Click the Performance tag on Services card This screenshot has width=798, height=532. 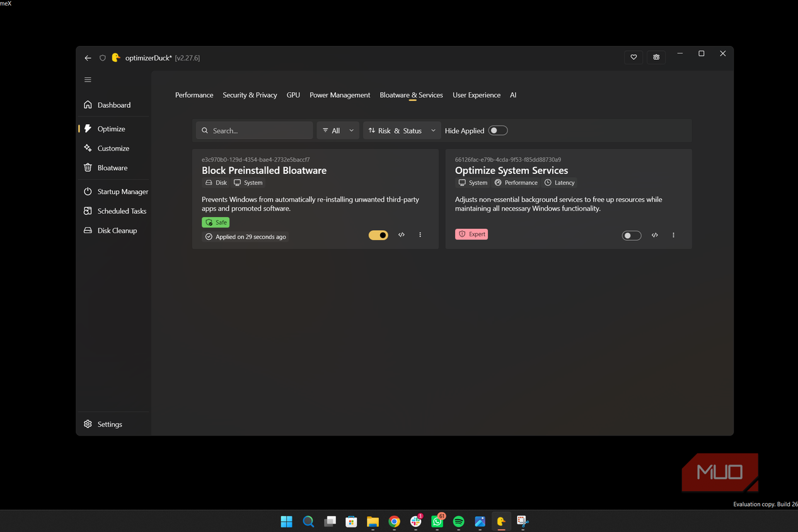click(516, 183)
